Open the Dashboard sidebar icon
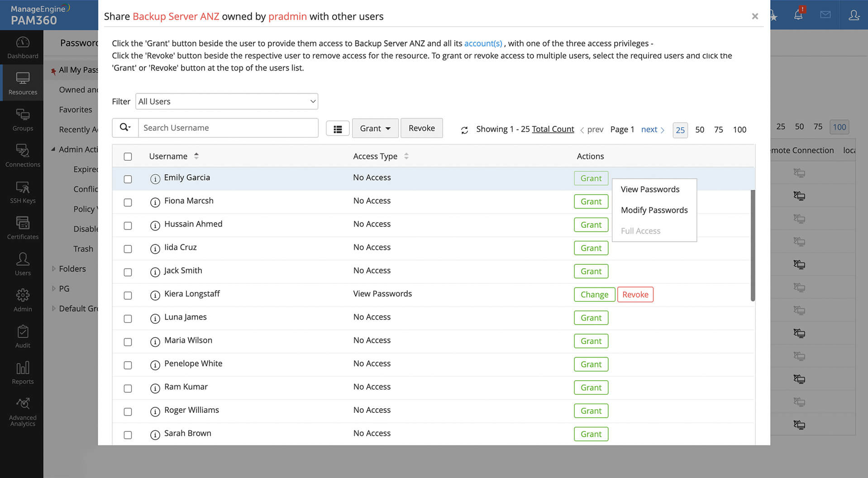The image size is (868, 478). pos(23,48)
